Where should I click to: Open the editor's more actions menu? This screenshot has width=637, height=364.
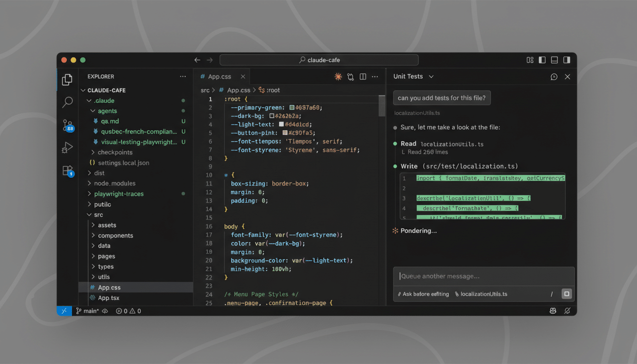coord(374,76)
